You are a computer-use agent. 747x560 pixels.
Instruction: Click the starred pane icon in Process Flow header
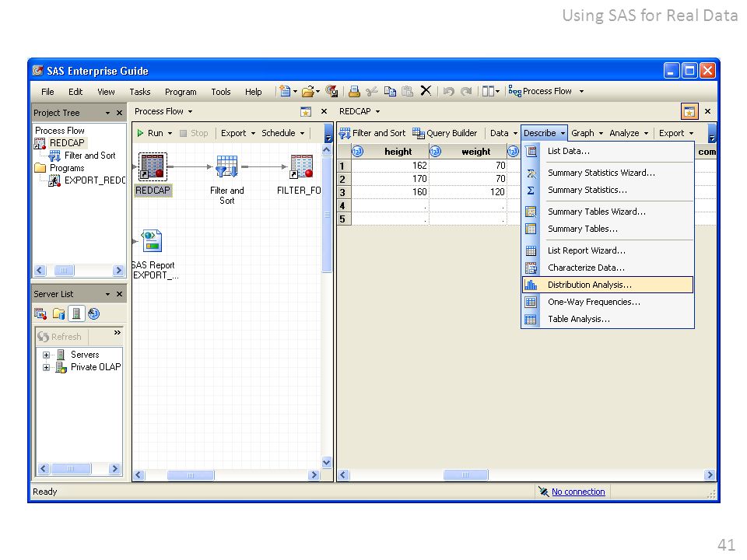click(306, 112)
